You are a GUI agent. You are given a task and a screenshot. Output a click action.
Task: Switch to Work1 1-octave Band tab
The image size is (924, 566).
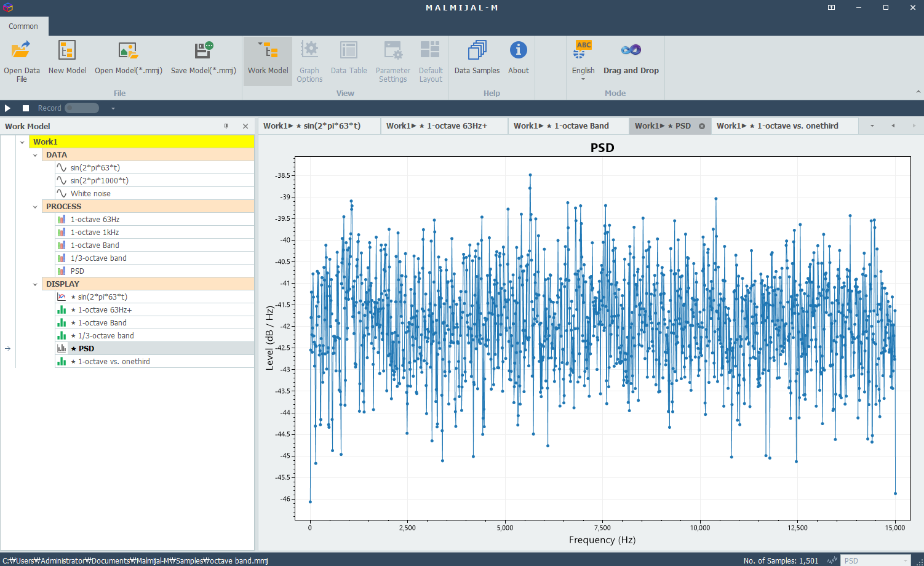[x=568, y=126]
